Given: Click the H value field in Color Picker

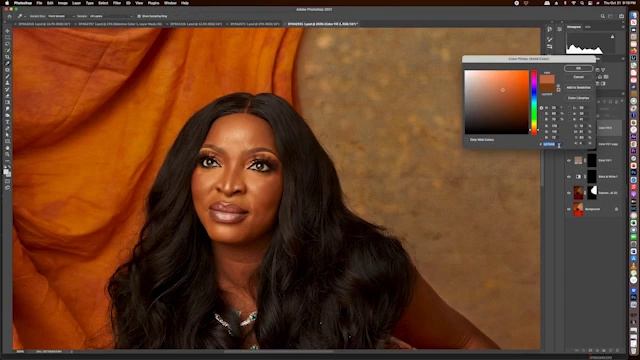Looking at the screenshot, I should [554, 108].
